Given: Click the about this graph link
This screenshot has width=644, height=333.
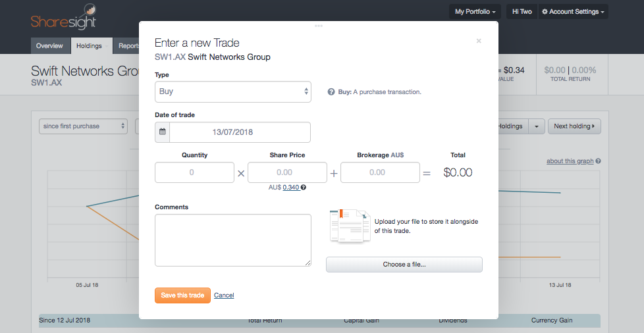Looking at the screenshot, I should pos(570,161).
